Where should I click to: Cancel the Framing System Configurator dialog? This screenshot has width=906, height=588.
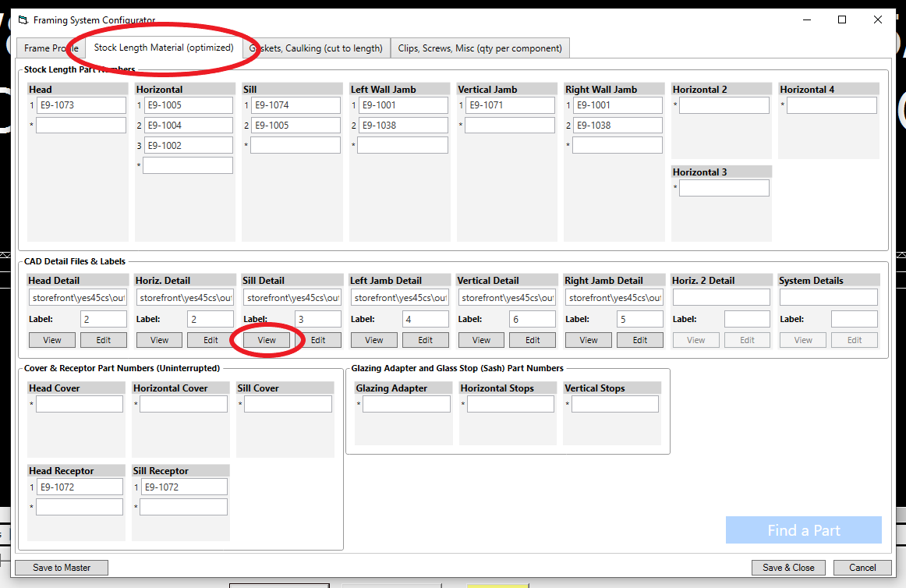pyautogui.click(x=862, y=568)
